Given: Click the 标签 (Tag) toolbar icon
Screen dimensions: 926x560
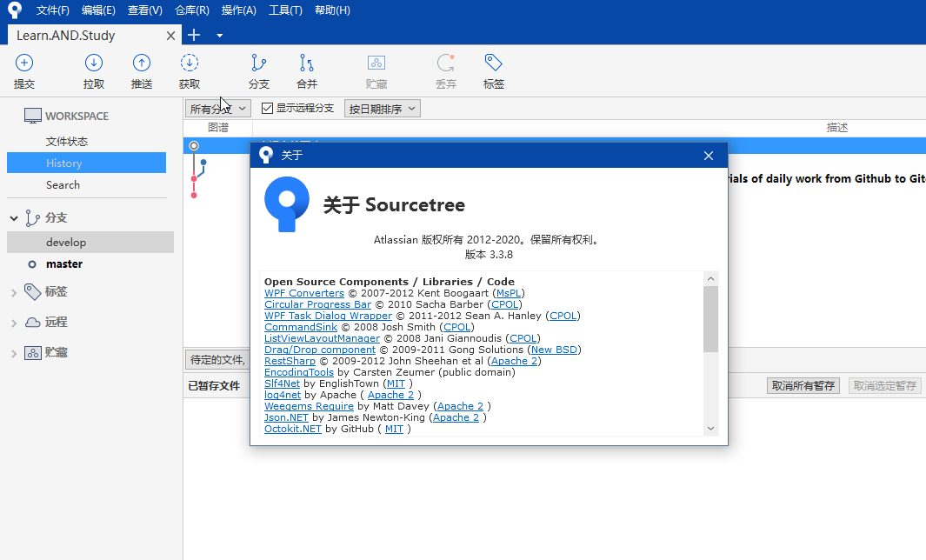Looking at the screenshot, I should pos(494,63).
